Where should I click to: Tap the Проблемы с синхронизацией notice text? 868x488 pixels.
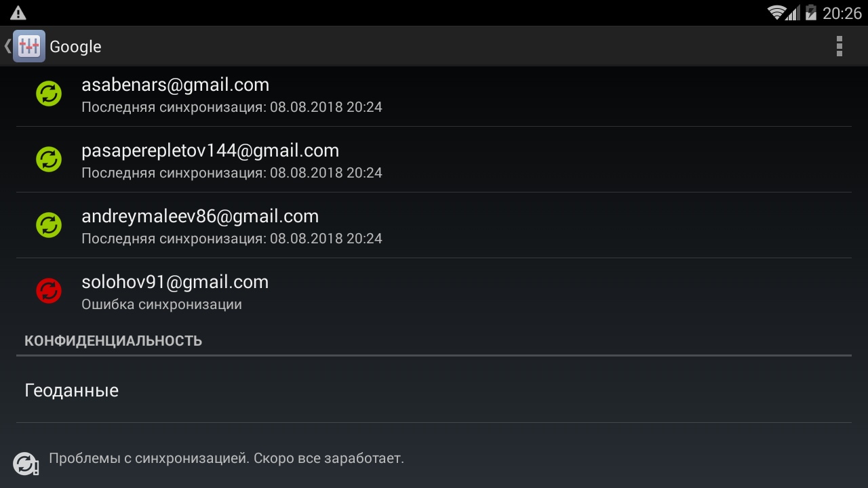226,458
